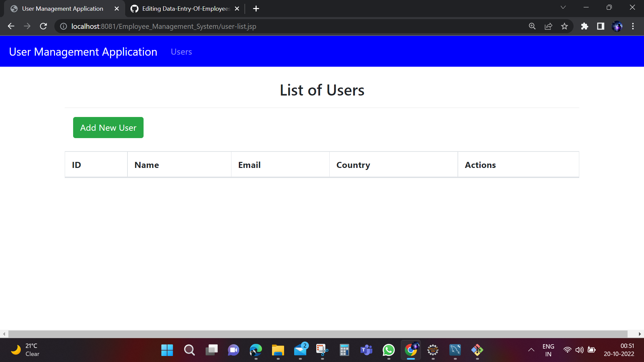The image size is (644, 362).
Task: Select the Users navigation link
Action: click(x=181, y=52)
